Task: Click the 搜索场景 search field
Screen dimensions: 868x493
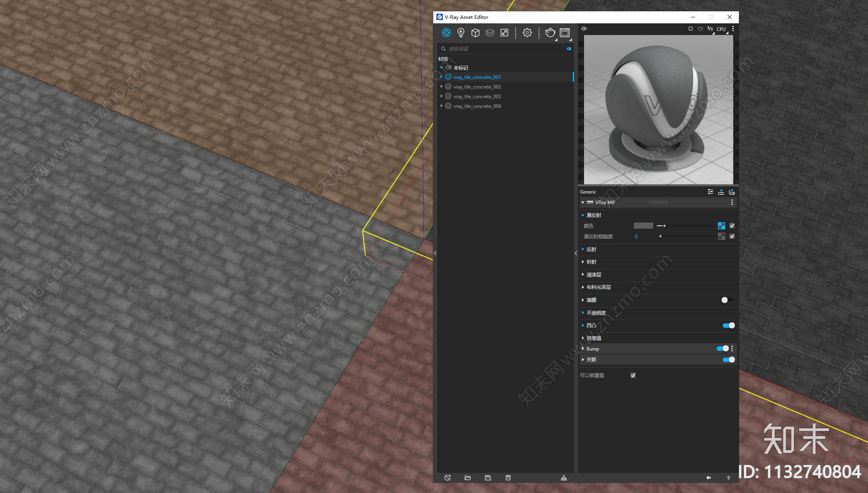Action: 505,49
